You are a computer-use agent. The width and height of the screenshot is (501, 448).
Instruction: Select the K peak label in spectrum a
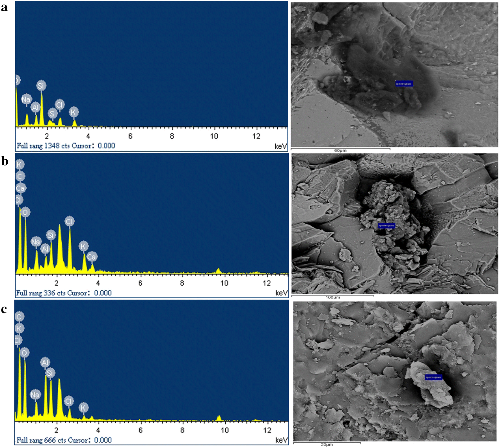[74, 112]
